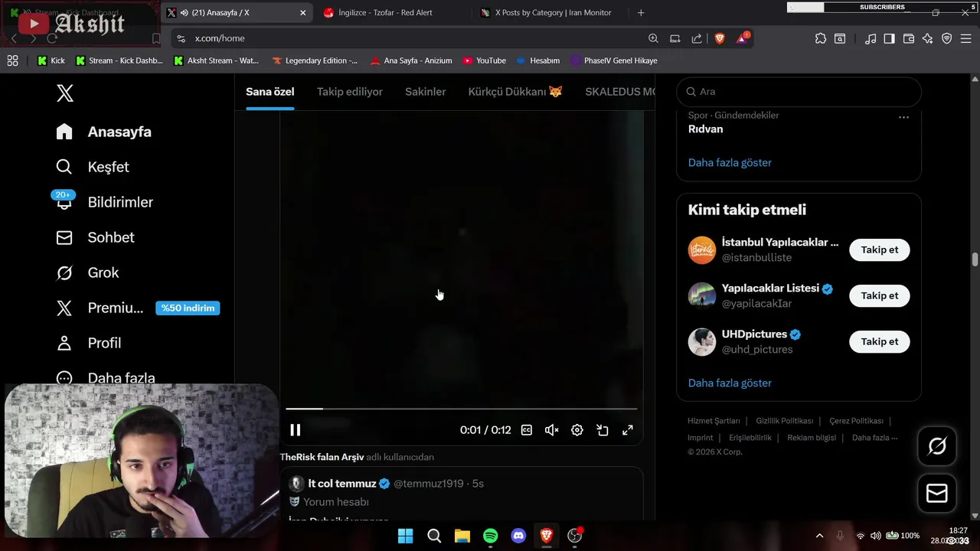Open site settings icon in address bar

(x=181, y=38)
